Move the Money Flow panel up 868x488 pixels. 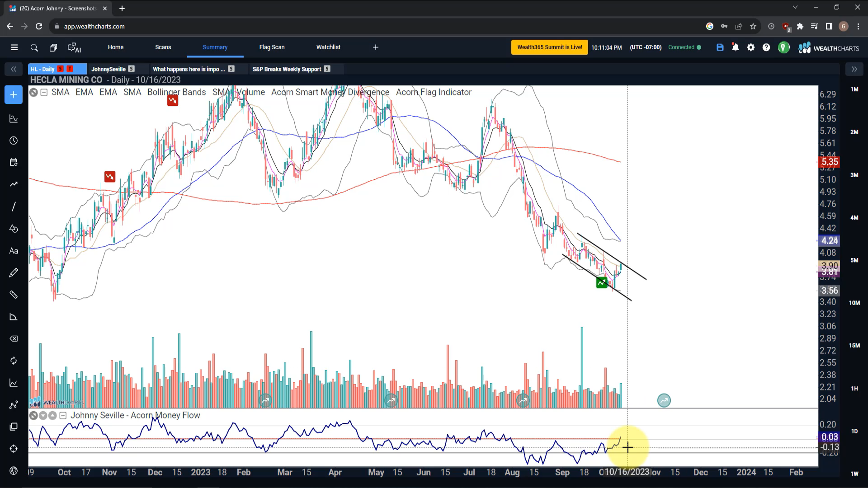point(52,415)
